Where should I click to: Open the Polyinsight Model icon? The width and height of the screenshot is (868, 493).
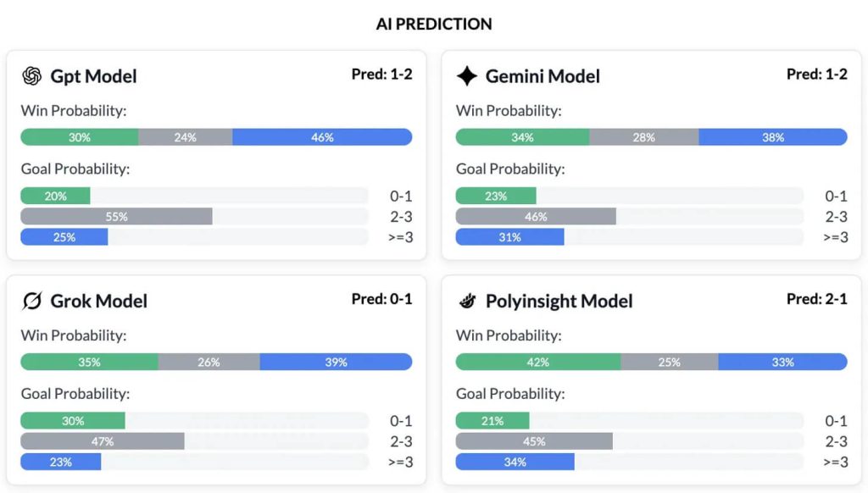466,301
